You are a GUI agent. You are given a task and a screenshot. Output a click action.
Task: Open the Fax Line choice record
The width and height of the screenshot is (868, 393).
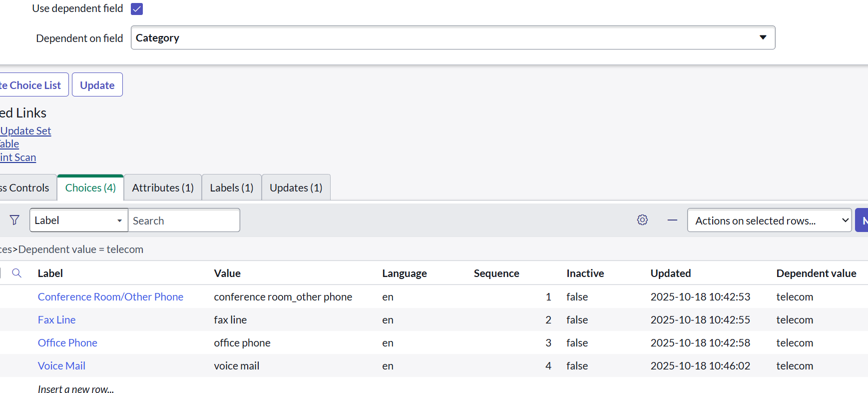point(56,320)
